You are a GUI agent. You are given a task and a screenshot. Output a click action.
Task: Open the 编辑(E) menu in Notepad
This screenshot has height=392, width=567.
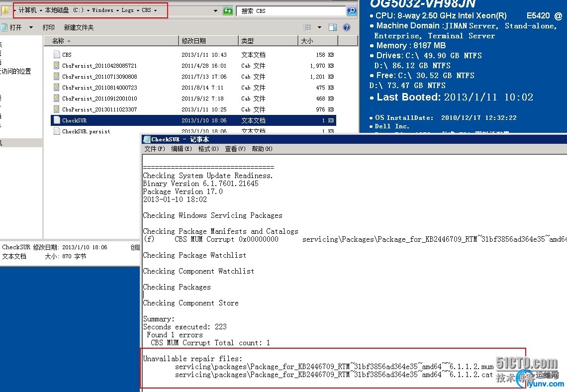pyautogui.click(x=182, y=149)
